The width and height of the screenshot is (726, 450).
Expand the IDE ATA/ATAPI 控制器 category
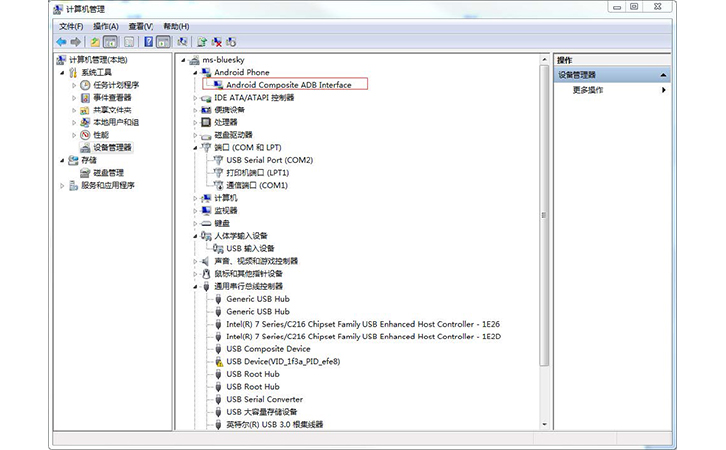(195, 98)
